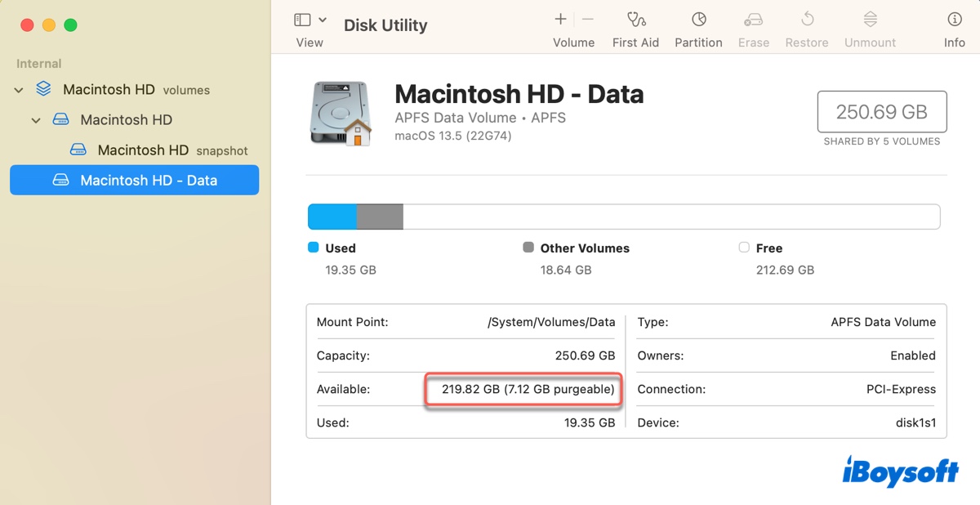Collapse the Macintosh HD volumes group
Image resolution: width=980 pixels, height=505 pixels.
pyautogui.click(x=19, y=90)
